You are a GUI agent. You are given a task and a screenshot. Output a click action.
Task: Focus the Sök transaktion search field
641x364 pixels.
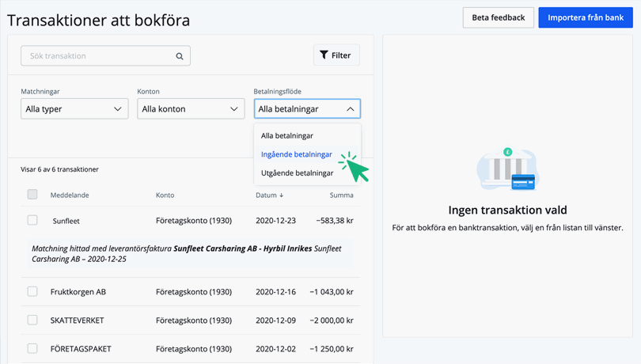105,55
